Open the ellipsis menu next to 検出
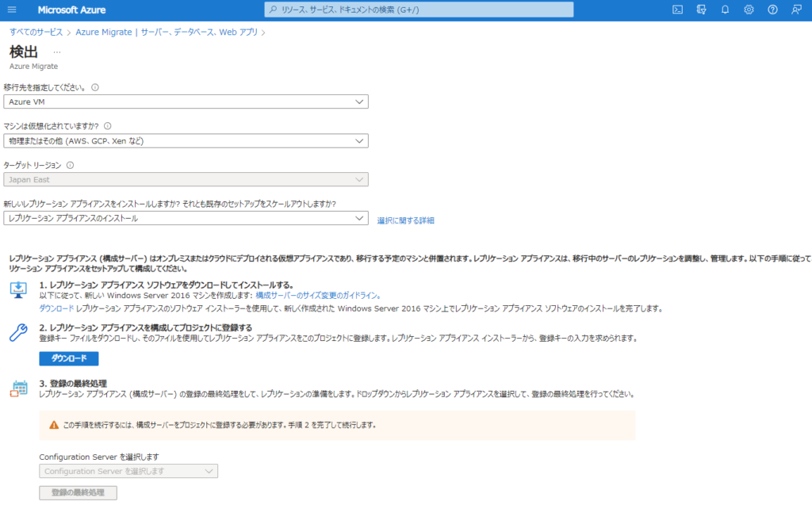Screen dimensions: 812x509 coord(57,52)
